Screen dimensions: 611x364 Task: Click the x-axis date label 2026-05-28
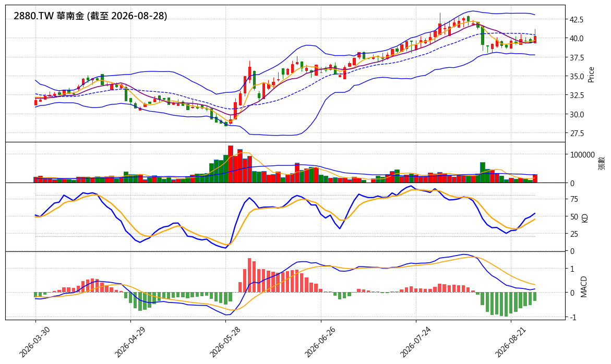[224, 342]
